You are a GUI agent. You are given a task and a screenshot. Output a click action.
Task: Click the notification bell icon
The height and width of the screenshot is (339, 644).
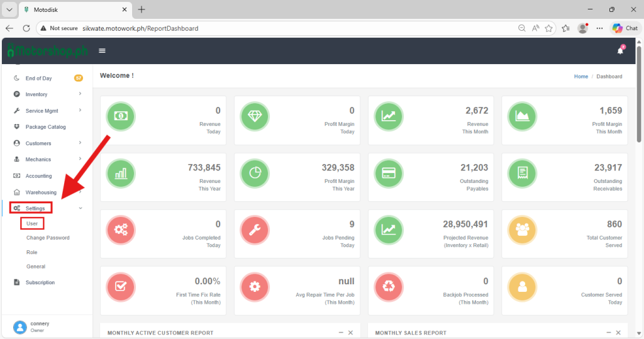click(x=620, y=51)
